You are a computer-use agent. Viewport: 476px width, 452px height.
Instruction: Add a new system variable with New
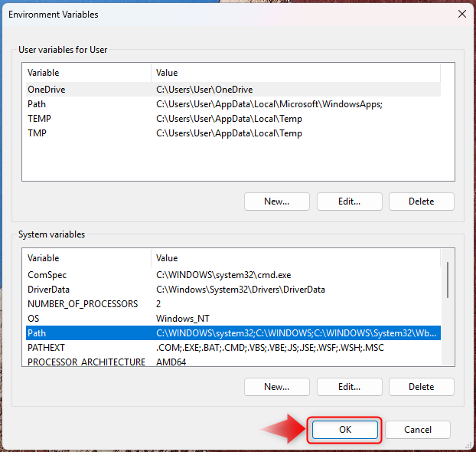pos(277,387)
